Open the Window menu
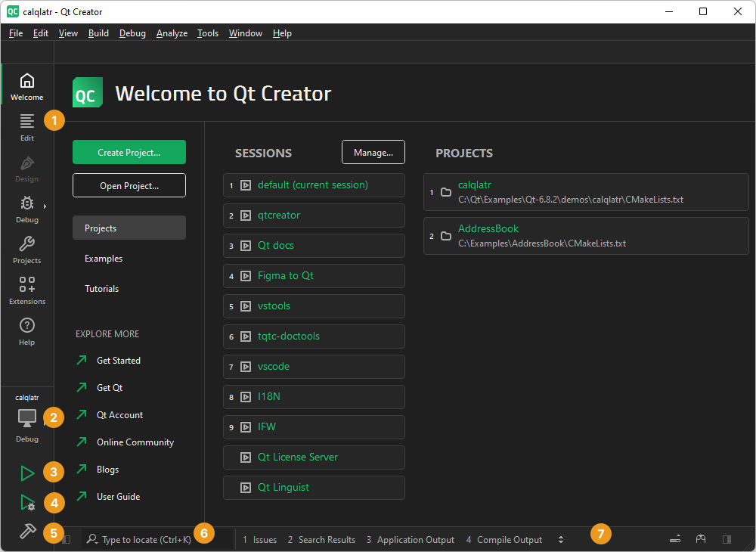 [x=246, y=33]
